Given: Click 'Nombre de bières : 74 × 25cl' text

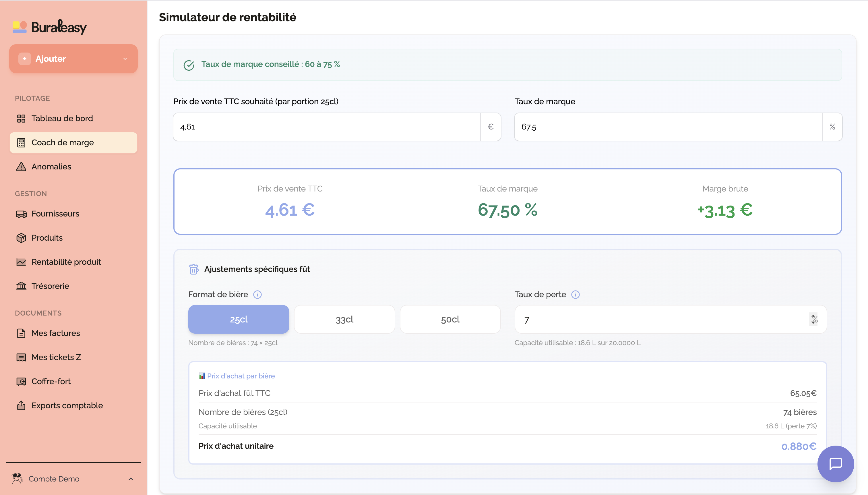Looking at the screenshot, I should [x=233, y=343].
